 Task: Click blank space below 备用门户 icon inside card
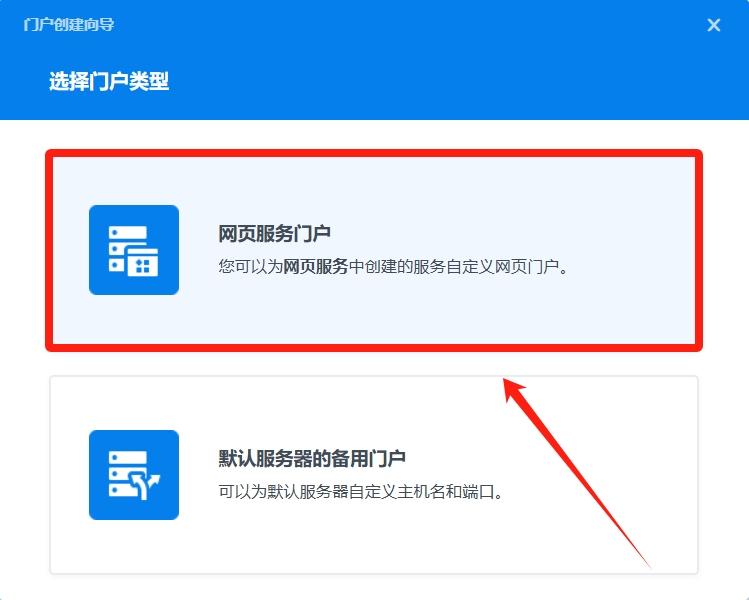click(x=134, y=546)
